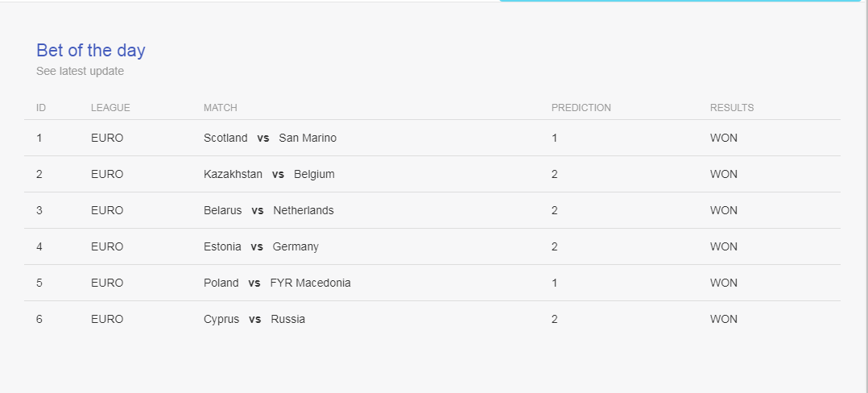This screenshot has height=393, width=868.
Task: Click the blue progress bar at top
Action: pyautogui.click(x=680, y=1)
